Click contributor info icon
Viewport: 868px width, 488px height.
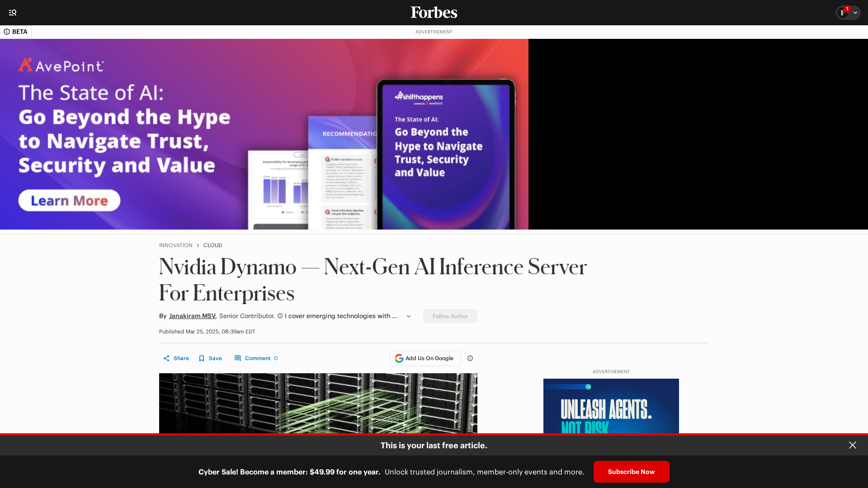(280, 316)
